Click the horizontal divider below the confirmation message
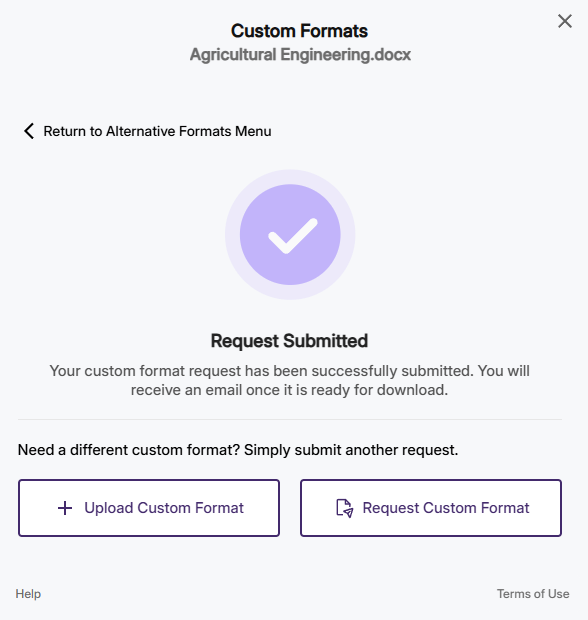 290,419
